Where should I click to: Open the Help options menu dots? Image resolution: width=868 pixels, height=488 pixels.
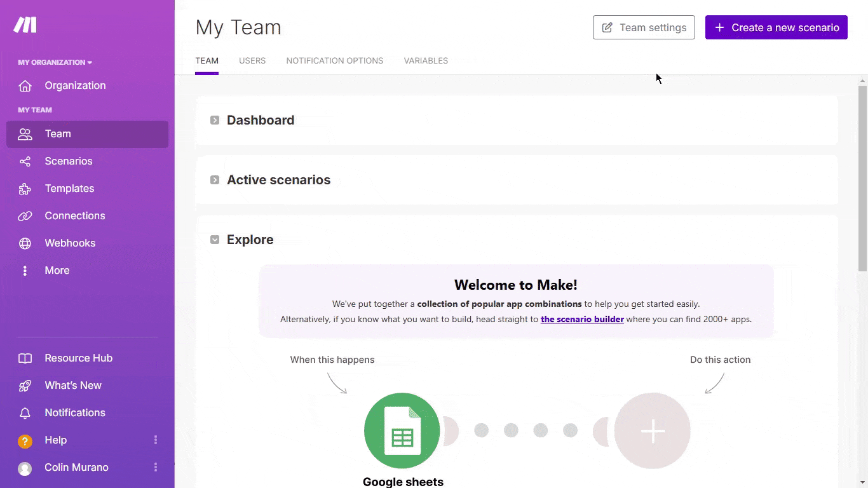[156, 440]
